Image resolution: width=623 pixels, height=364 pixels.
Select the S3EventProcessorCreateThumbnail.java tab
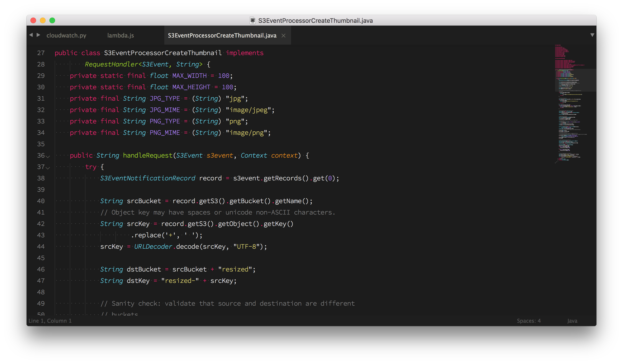pos(222,36)
